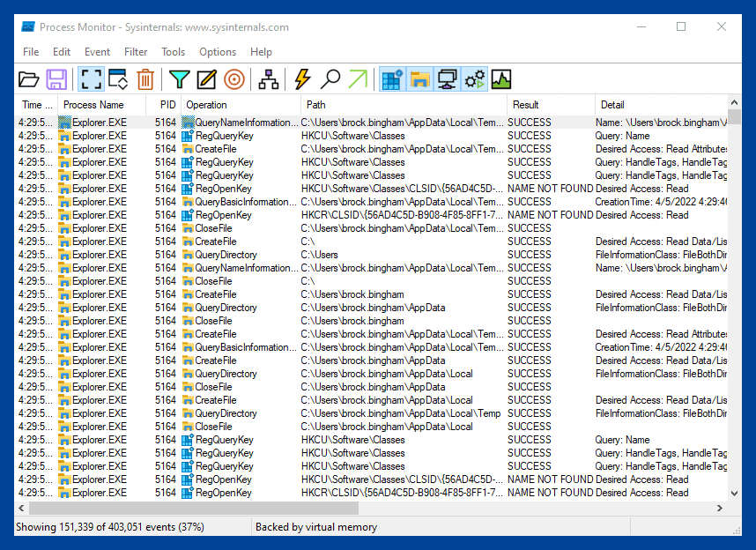Click the first RegQueryKey row's registry icon
Viewport: 756px width, 550px height.
point(188,136)
